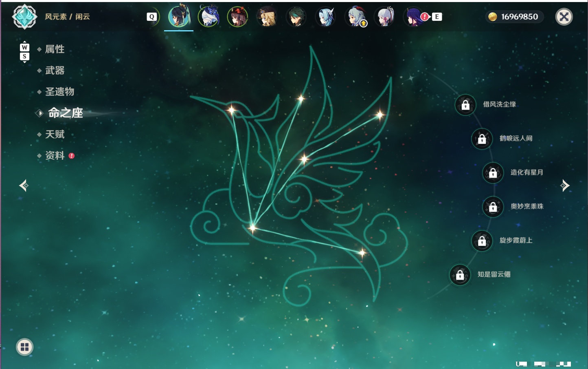Screen dimensions: 588x369
Task: Click the S key menu-down hint
Action: (x=24, y=56)
